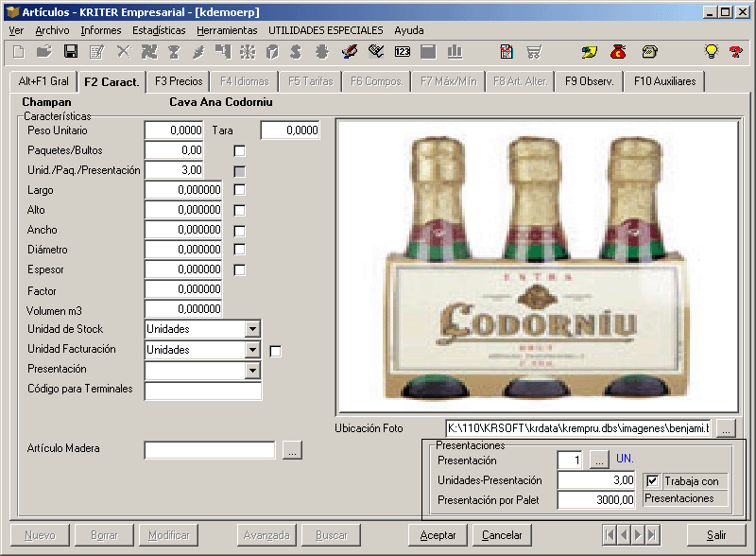Enable the Espesor checkbox
The width and height of the screenshot is (756, 556).
(x=240, y=270)
